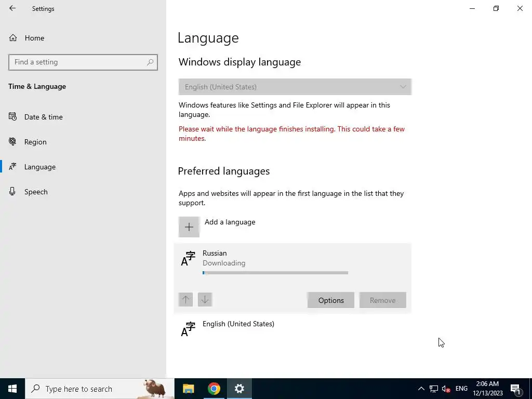Screen dimensions: 532x399
Task: Close the Settings window
Action: pyautogui.click(x=520, y=8)
